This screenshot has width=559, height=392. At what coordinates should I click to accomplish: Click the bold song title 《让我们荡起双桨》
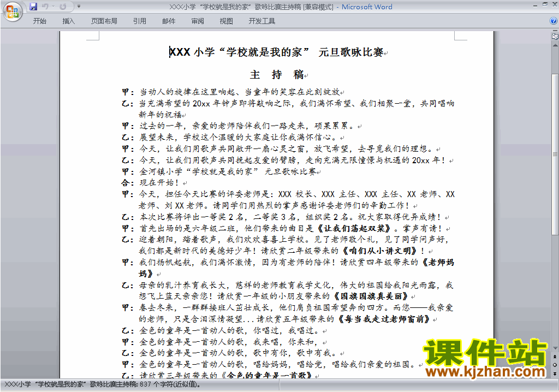tap(353, 228)
